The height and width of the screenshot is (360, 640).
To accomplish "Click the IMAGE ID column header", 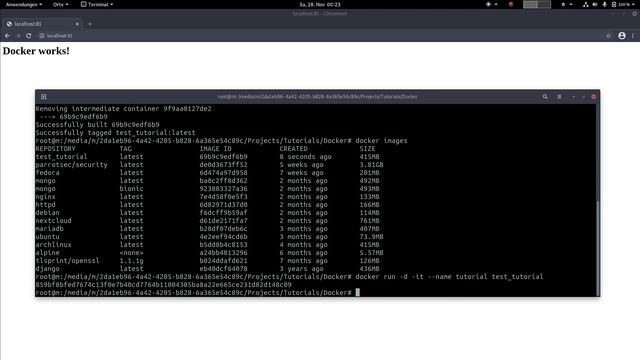I will tap(216, 149).
